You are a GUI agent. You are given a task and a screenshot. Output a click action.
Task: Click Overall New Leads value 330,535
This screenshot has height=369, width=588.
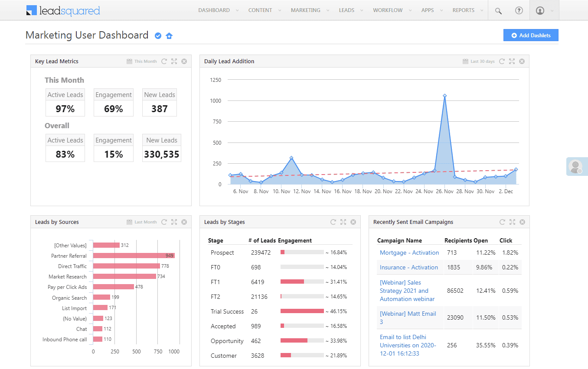coord(162,154)
